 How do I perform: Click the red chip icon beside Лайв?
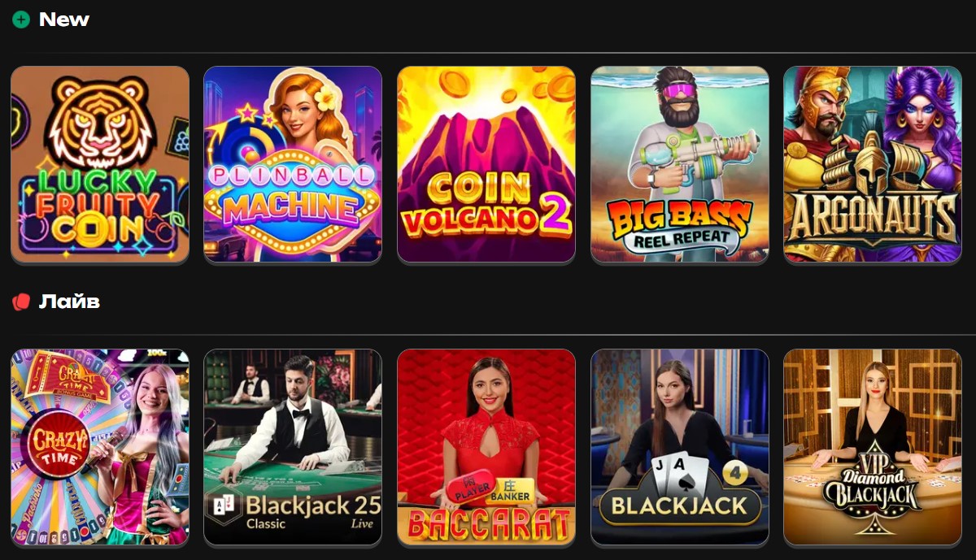(21, 302)
